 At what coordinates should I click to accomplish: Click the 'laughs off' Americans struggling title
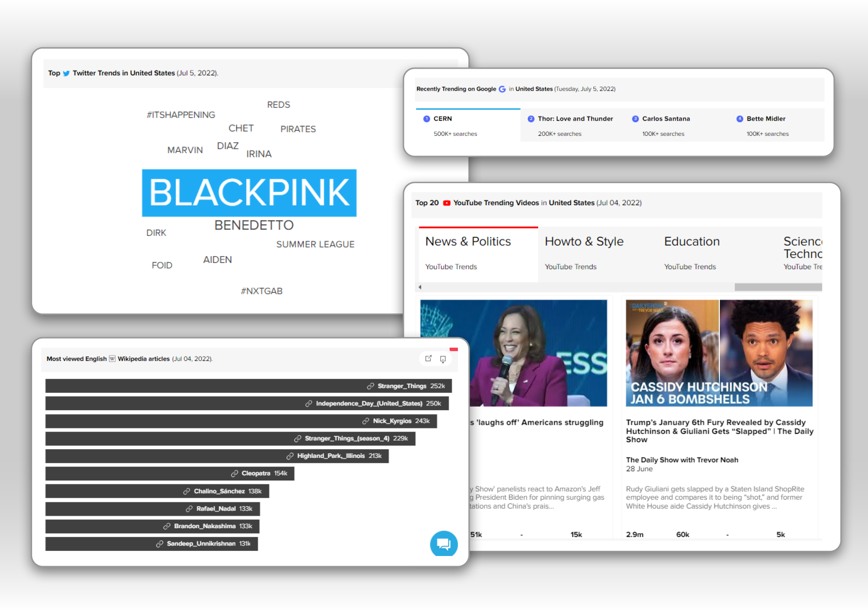(537, 423)
